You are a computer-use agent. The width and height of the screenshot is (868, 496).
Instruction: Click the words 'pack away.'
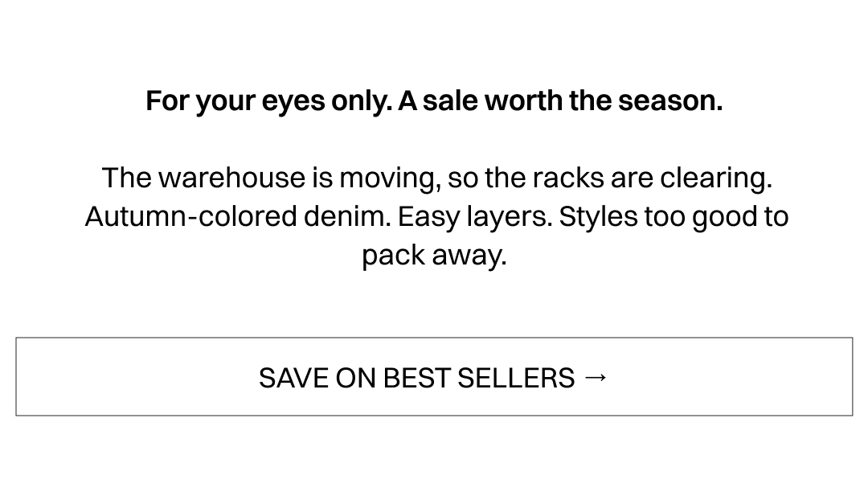(x=434, y=255)
